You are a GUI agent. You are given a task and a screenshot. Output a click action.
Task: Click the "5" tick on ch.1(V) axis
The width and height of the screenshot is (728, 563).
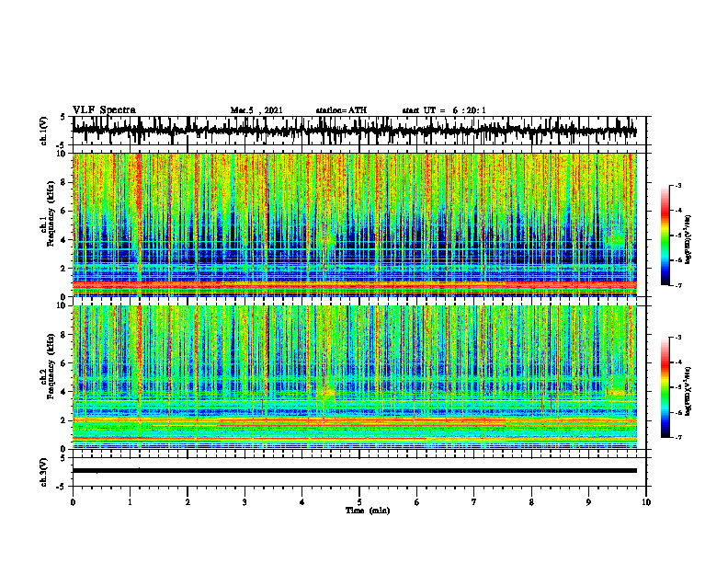(x=63, y=118)
